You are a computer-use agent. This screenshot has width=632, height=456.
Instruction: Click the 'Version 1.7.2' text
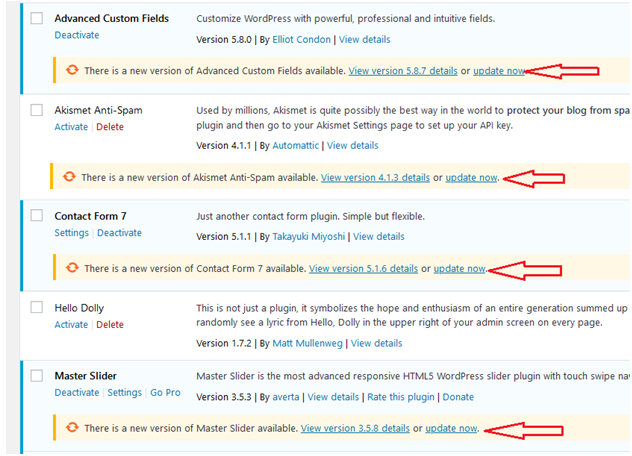point(224,343)
